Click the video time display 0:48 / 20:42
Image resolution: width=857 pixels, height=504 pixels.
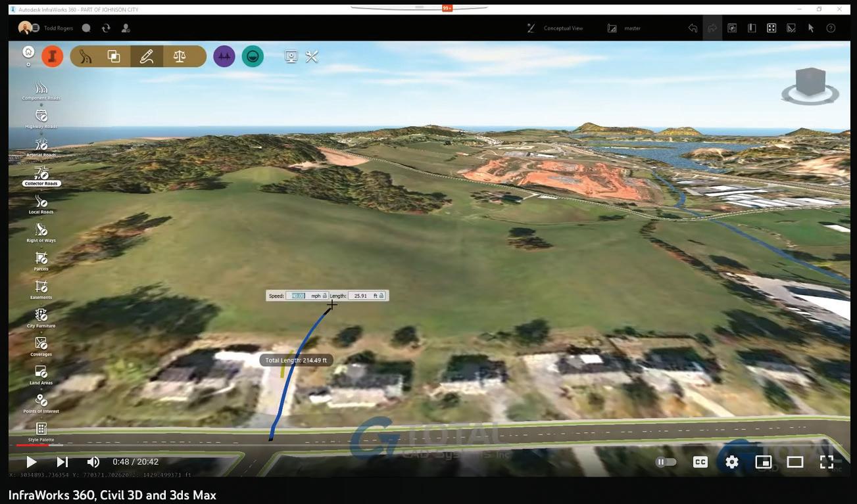(x=135, y=462)
